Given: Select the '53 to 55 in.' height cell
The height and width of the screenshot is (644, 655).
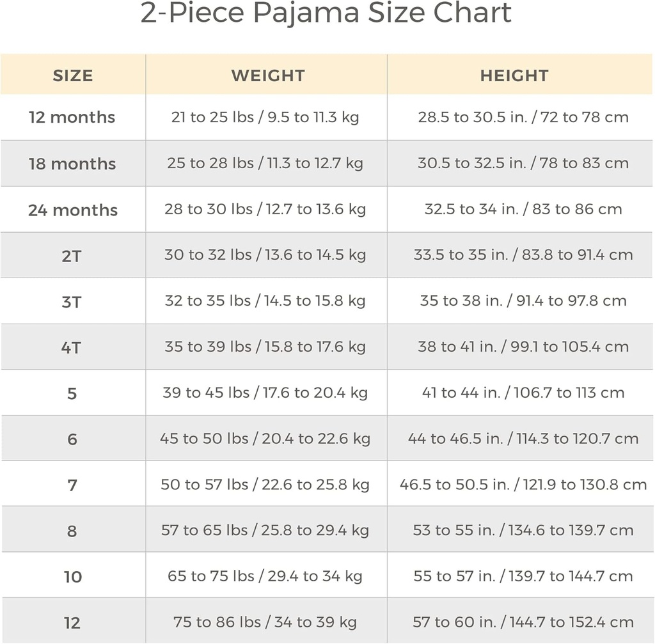Looking at the screenshot, I should tap(523, 530).
